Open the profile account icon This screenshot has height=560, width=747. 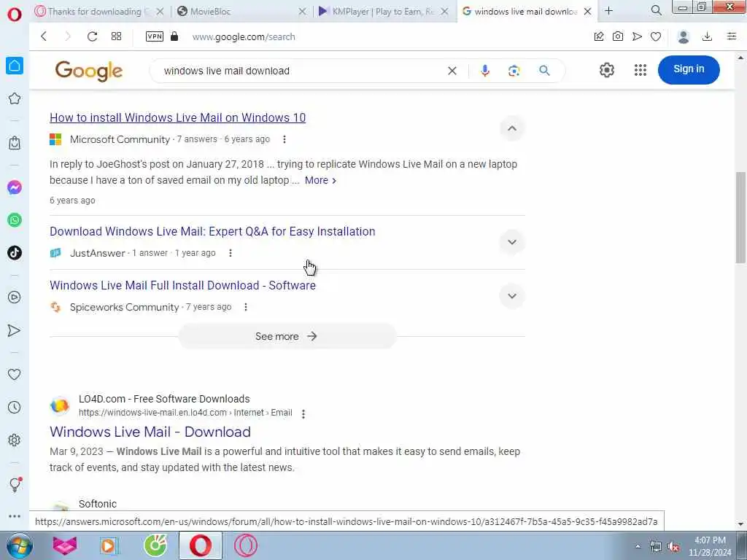[683, 36]
